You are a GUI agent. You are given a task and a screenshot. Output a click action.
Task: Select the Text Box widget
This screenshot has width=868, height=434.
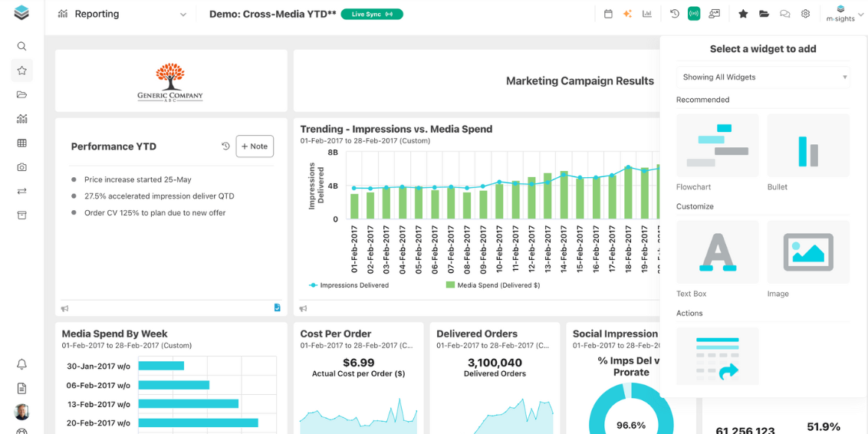click(x=717, y=252)
